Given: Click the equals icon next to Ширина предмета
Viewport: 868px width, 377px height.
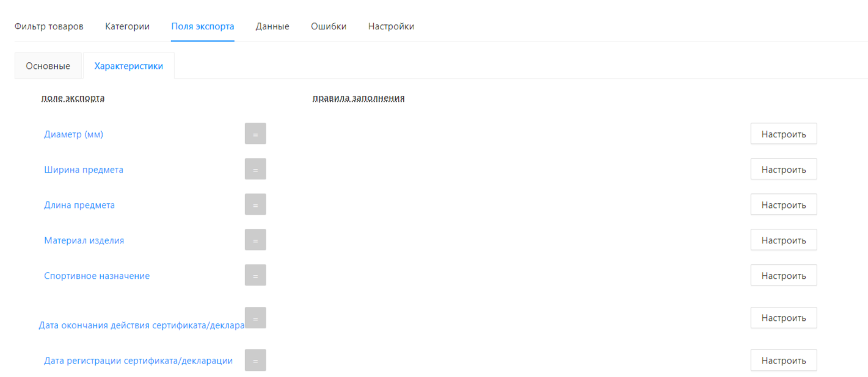Looking at the screenshot, I should [255, 169].
